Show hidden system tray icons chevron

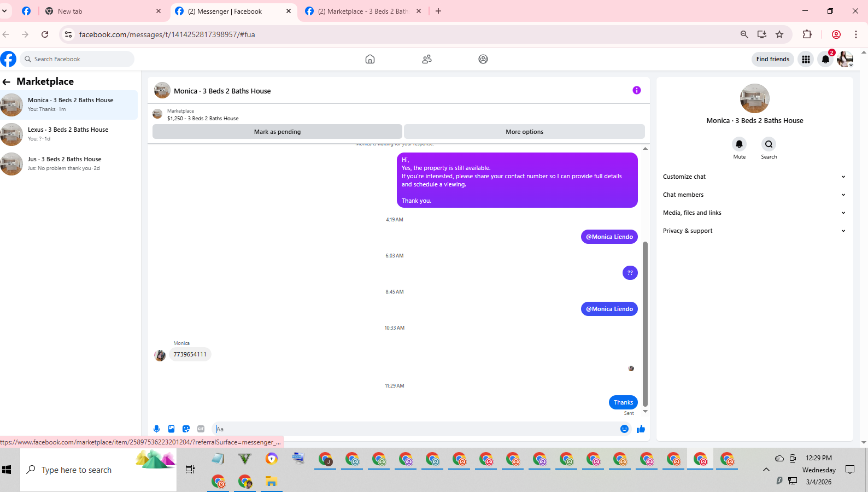coord(766,470)
